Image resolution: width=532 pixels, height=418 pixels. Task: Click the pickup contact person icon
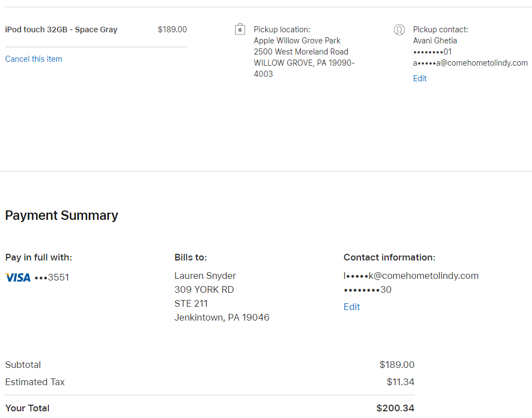(399, 30)
